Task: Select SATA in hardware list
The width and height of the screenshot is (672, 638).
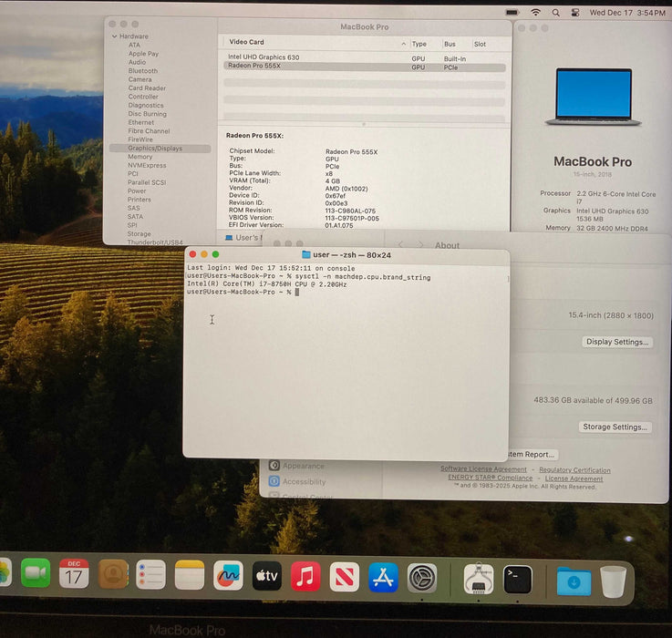Action: 135,217
